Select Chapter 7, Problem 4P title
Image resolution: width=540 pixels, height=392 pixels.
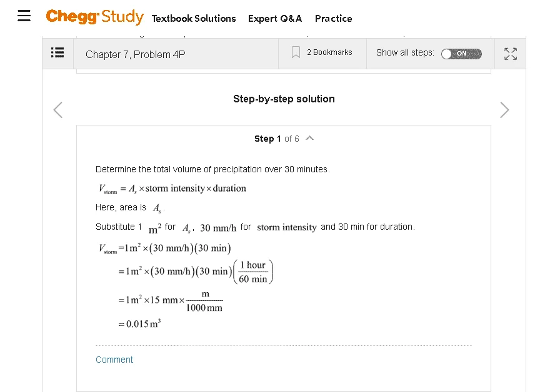136,55
